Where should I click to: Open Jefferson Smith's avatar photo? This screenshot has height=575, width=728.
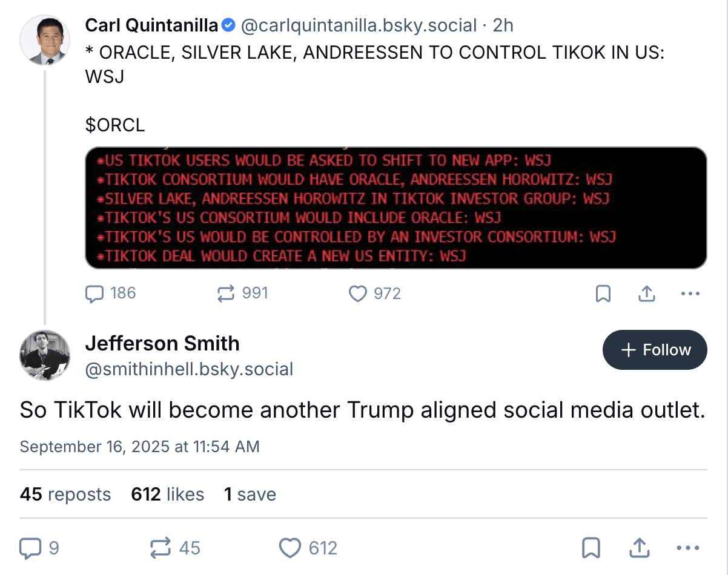point(45,355)
